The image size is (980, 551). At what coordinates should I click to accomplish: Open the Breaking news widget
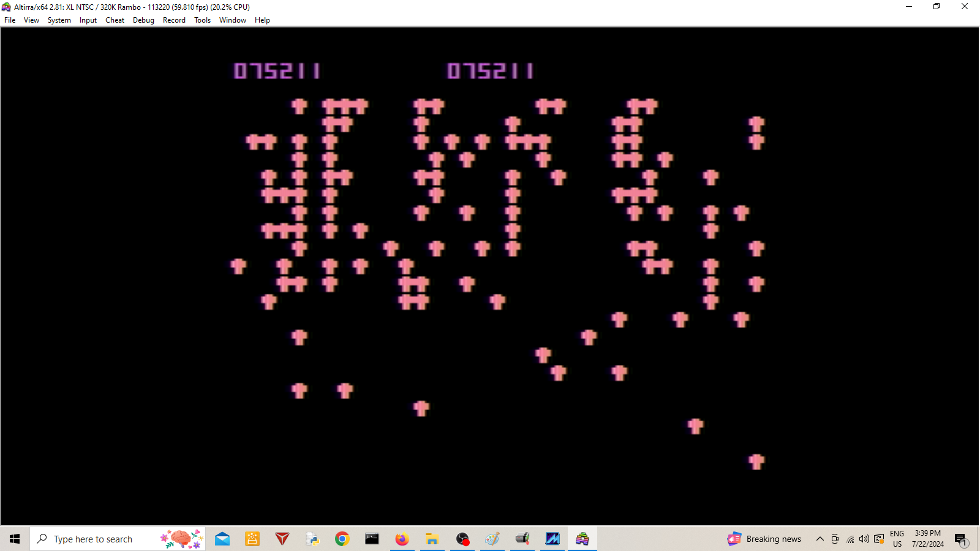tap(764, 539)
